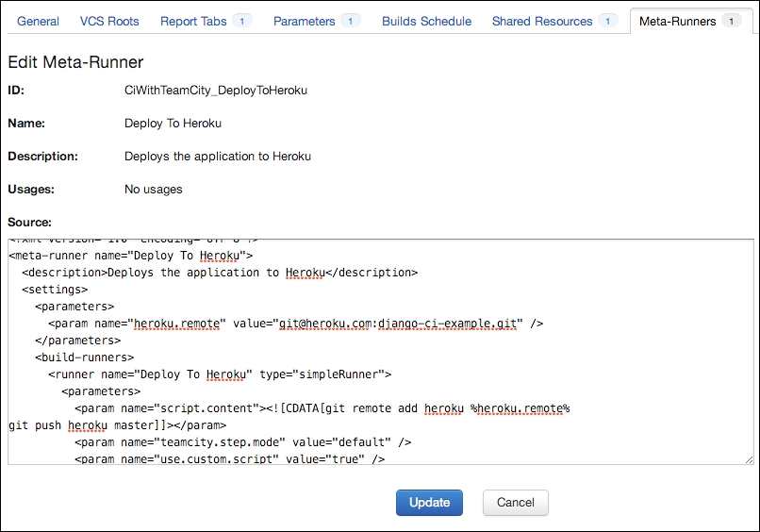This screenshot has height=532, width=760.
Task: Click the runner type simpleRunner line
Action: click(220, 374)
